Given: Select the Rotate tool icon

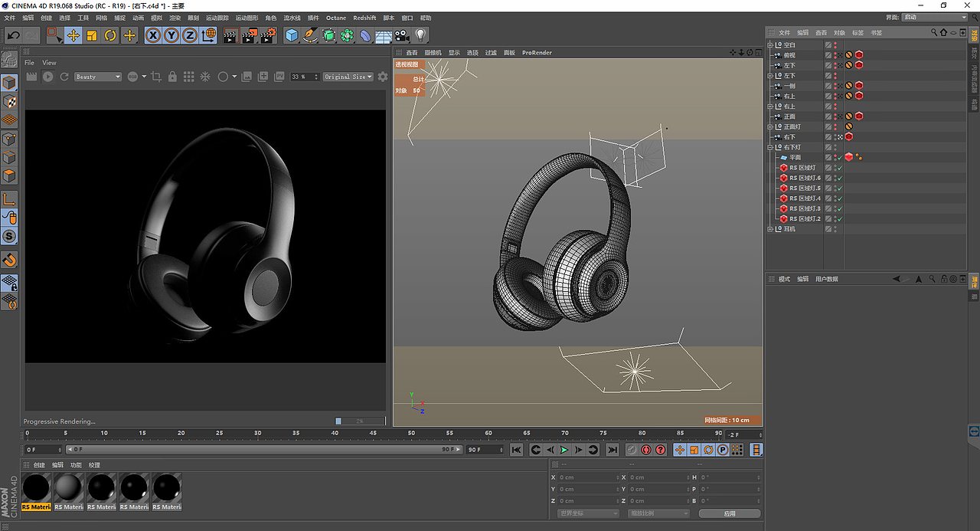Looking at the screenshot, I should (x=110, y=35).
